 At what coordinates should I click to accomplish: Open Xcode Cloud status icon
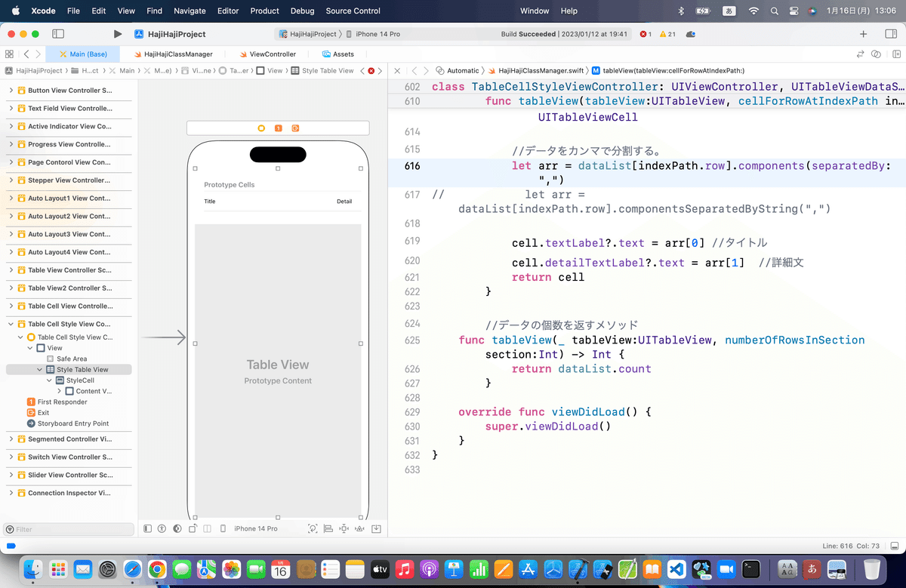tap(691, 34)
